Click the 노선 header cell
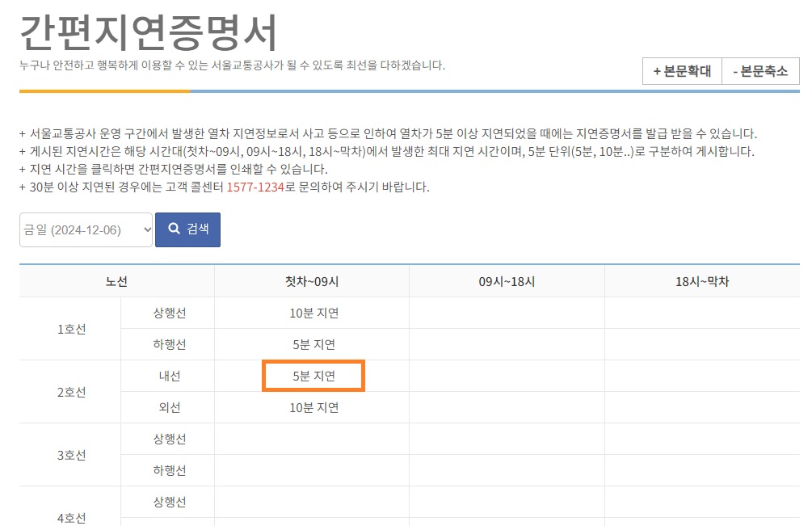Viewport: 812px width, 526px height. tap(117, 280)
